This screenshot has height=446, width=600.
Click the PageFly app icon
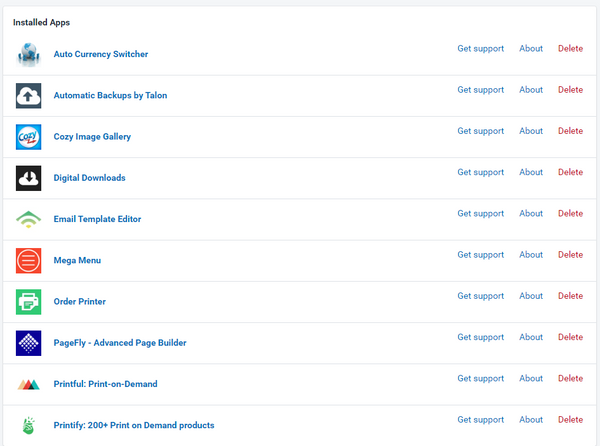[x=28, y=343]
